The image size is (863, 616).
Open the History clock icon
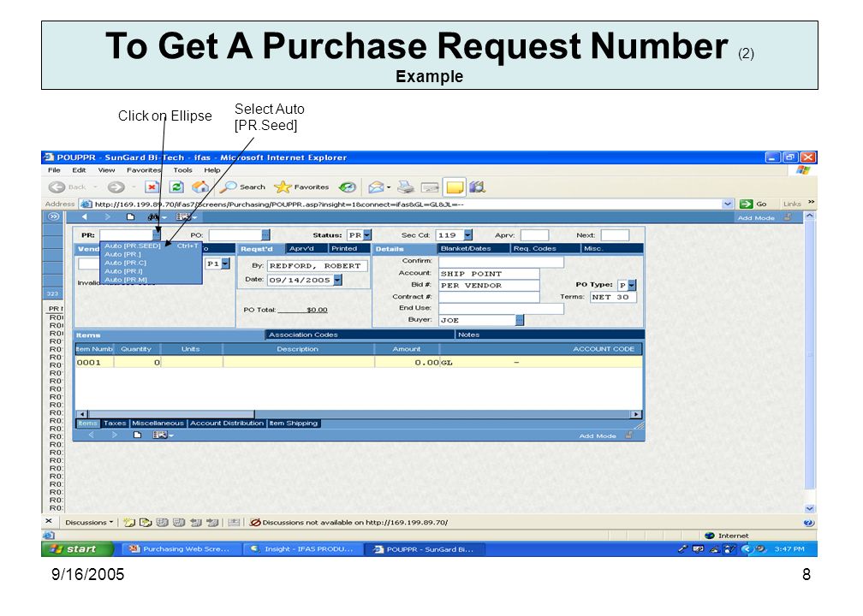click(x=348, y=187)
